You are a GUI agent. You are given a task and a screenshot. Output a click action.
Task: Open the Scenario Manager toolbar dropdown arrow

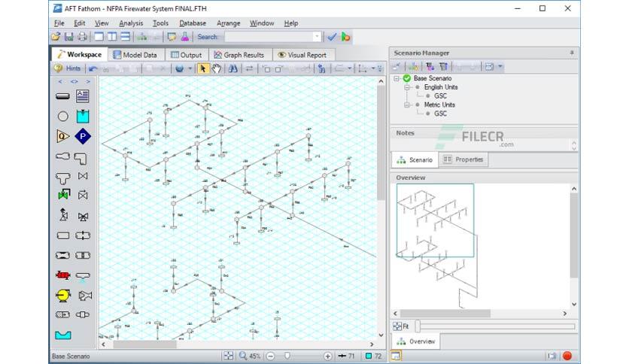[500, 66]
